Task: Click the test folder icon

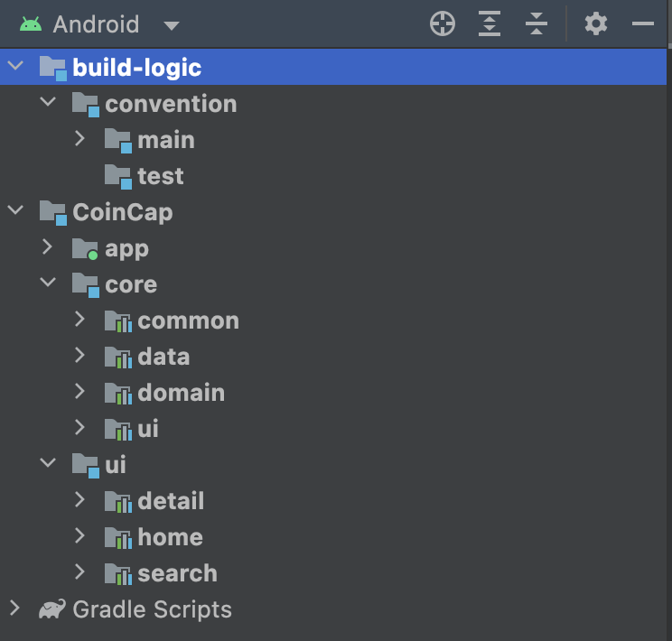Action: tap(117, 176)
